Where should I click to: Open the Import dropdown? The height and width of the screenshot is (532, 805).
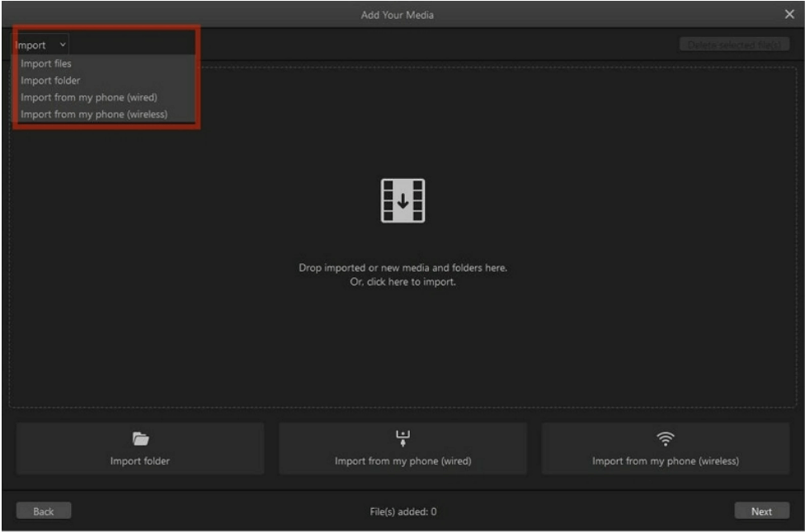tap(40, 45)
